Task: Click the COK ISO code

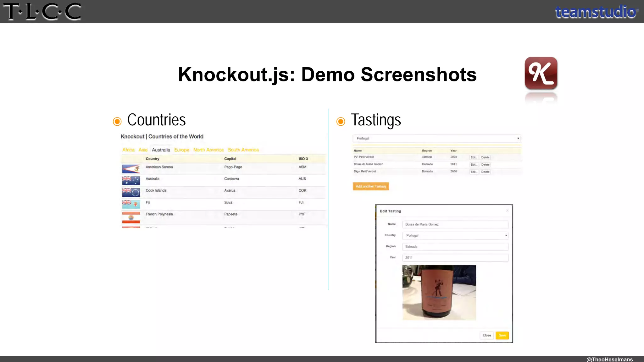Action: tap(303, 190)
